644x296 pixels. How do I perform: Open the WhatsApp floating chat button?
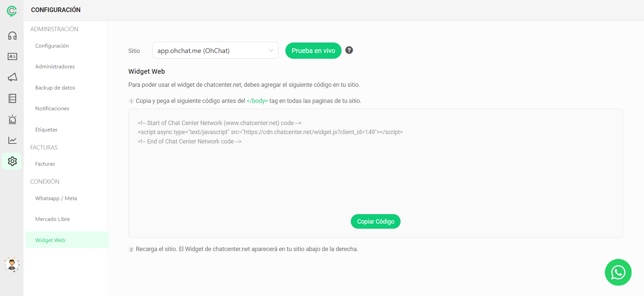pyautogui.click(x=618, y=272)
